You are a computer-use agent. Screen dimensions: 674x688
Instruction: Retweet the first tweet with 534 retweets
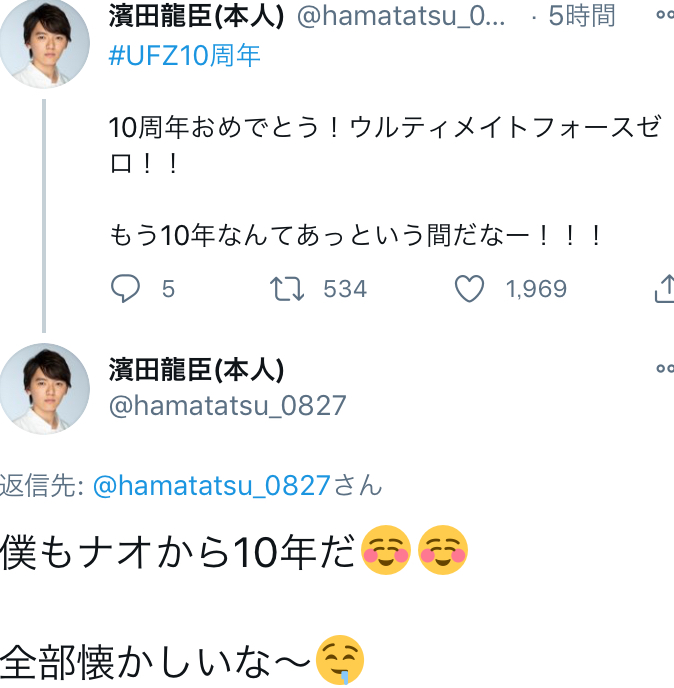(288, 289)
